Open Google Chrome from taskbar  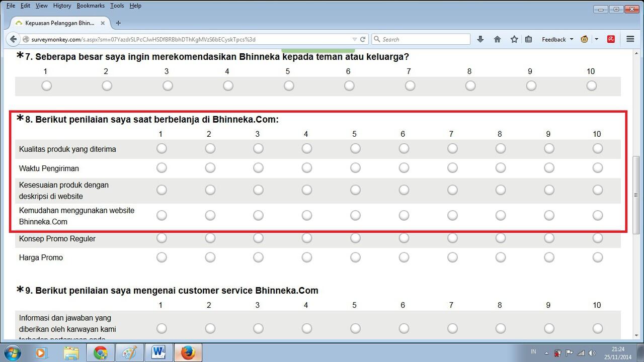click(100, 353)
